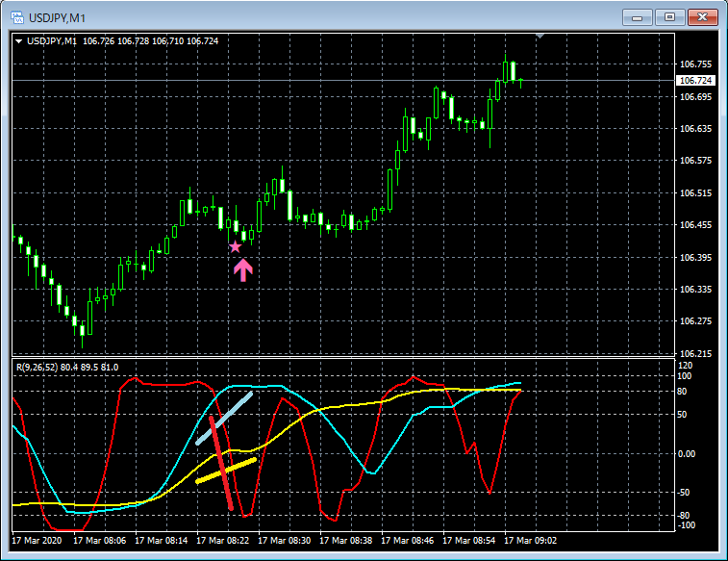Click the 106.275 price scale label
728x561 pixels.
(x=695, y=320)
